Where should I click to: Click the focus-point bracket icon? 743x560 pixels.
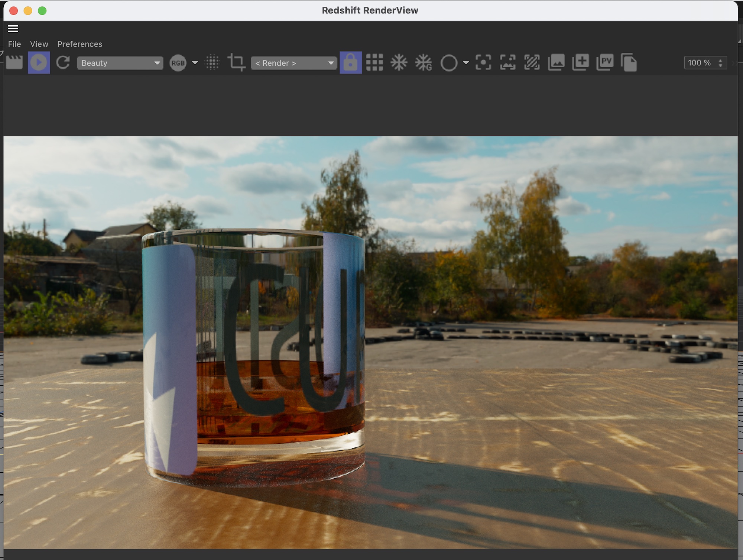(483, 62)
